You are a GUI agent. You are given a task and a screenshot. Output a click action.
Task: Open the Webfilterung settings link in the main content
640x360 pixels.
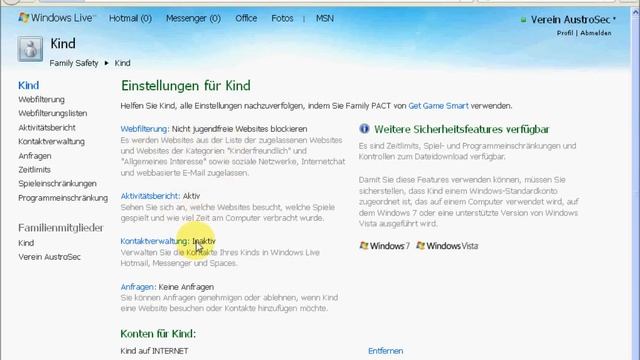(x=144, y=129)
